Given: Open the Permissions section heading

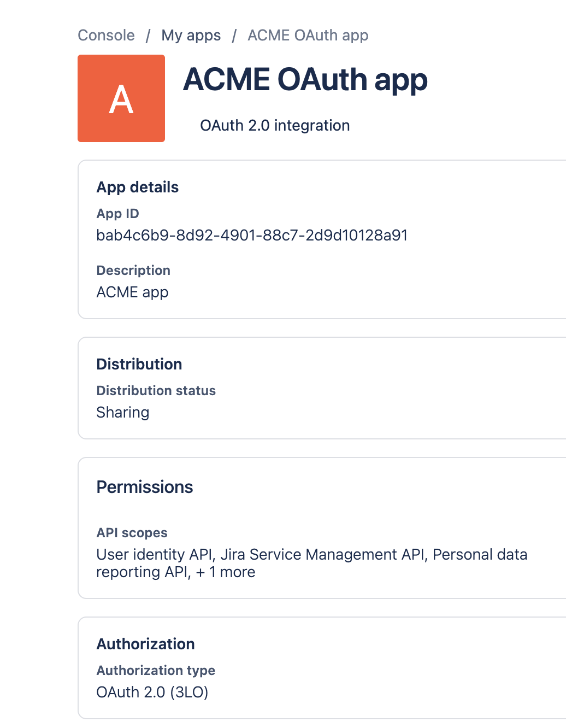Looking at the screenshot, I should click(145, 487).
